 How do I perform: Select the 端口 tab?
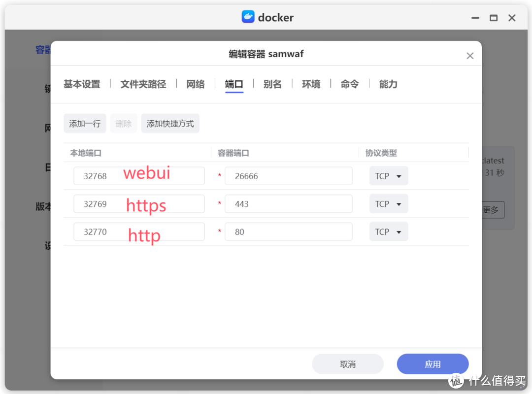[x=234, y=84]
